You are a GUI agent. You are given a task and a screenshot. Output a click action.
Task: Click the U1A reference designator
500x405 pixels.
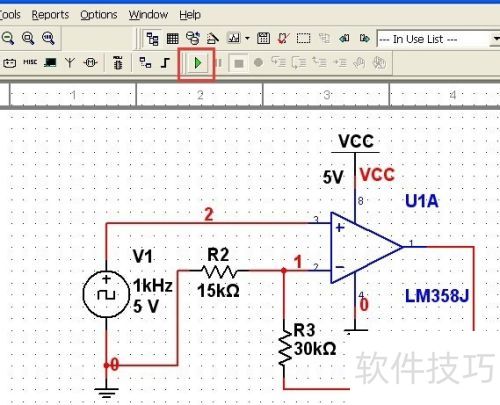(x=422, y=201)
